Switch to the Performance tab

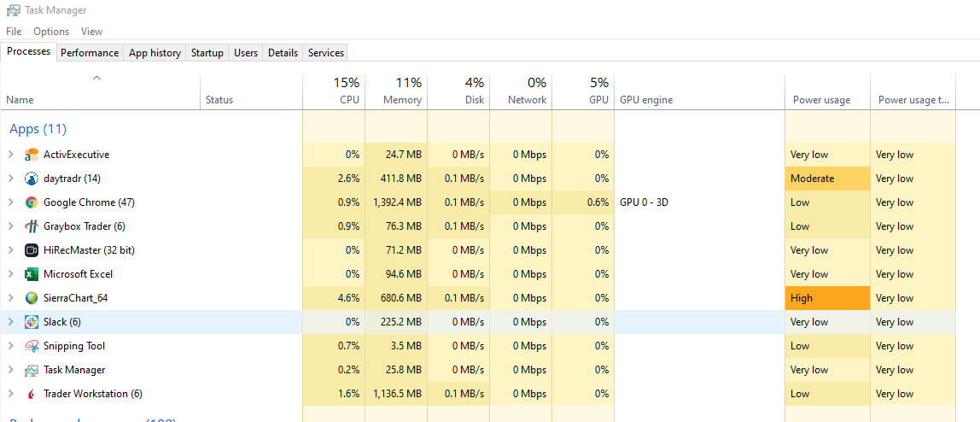pyautogui.click(x=90, y=53)
